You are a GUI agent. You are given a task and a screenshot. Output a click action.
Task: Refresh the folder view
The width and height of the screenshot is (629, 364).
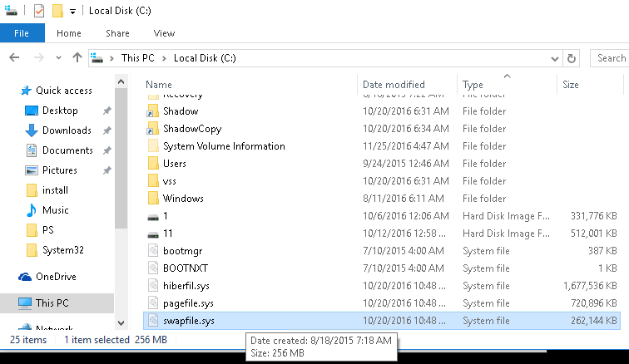[572, 59]
